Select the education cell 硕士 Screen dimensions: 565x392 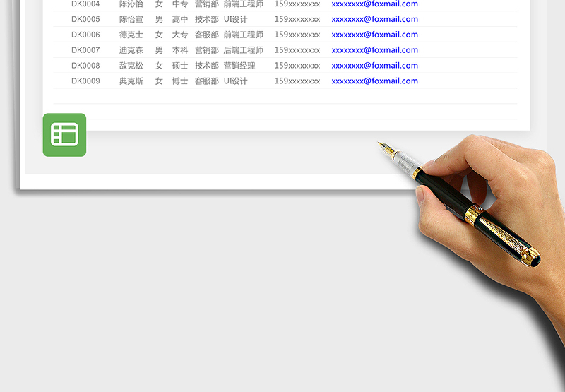[180, 66]
